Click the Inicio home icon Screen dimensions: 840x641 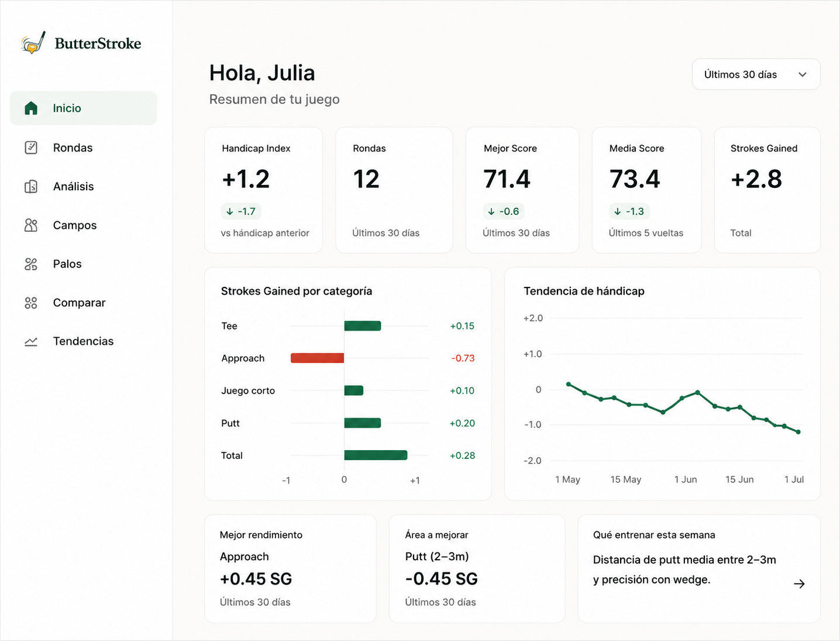(x=31, y=108)
